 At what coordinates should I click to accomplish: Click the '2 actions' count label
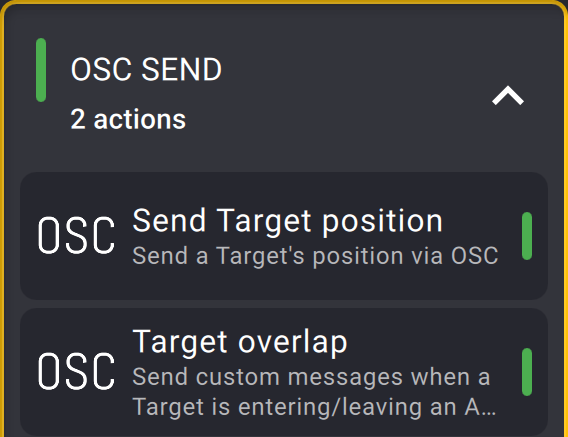(x=128, y=119)
